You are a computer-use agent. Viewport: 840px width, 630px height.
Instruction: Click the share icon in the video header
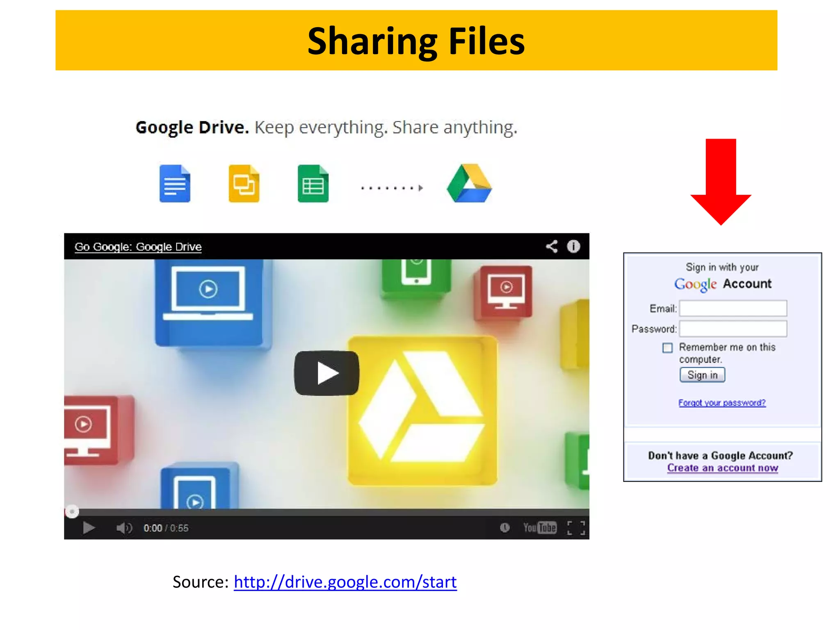point(552,247)
